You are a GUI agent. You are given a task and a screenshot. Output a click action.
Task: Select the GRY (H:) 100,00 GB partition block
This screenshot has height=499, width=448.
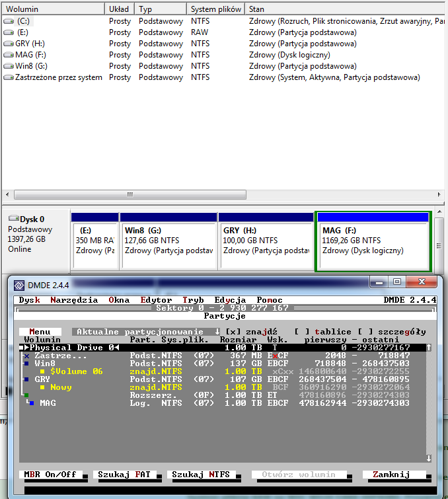266,241
